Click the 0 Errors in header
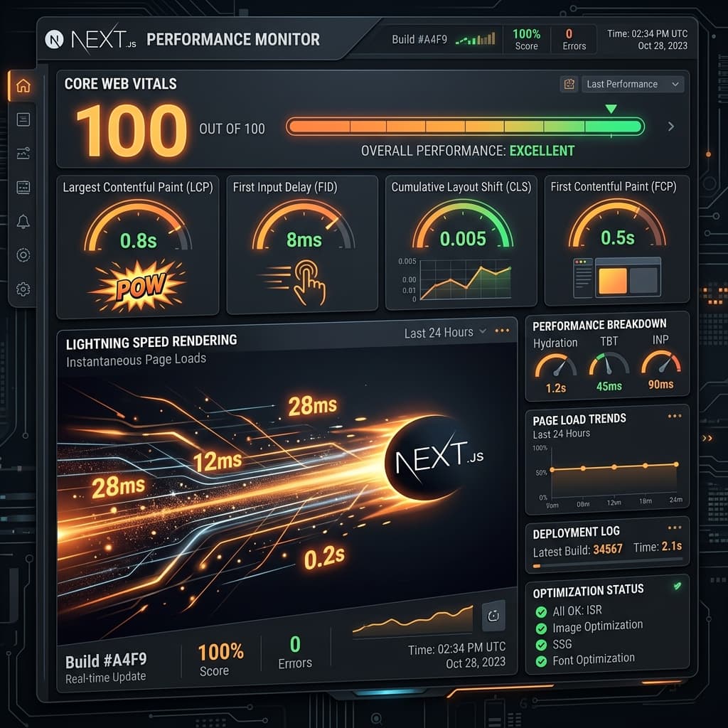The width and height of the screenshot is (728, 728). 574,40
